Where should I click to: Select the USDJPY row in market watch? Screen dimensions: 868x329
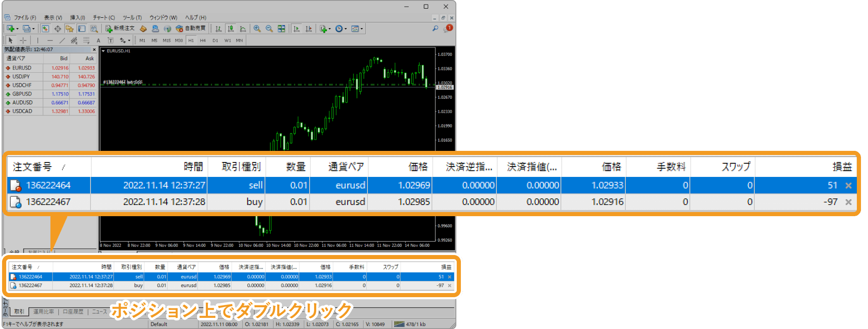click(21, 76)
